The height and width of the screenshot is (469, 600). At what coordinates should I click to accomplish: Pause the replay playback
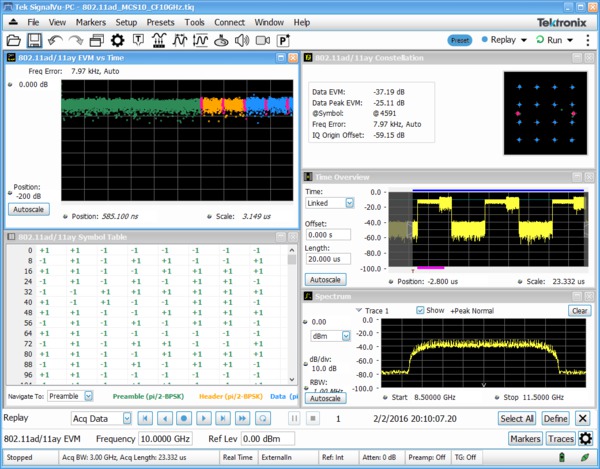click(x=294, y=418)
